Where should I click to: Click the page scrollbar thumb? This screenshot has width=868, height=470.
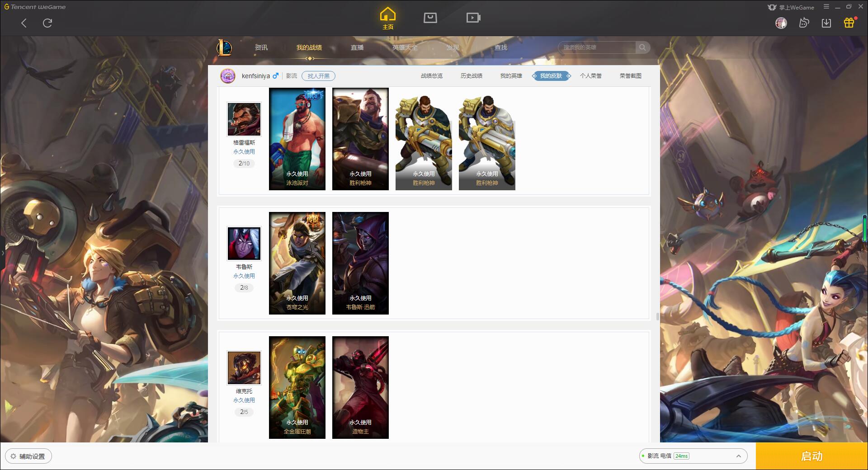pos(657,316)
